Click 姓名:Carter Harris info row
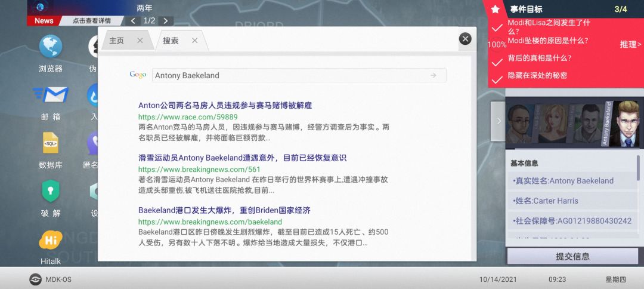 click(572, 201)
